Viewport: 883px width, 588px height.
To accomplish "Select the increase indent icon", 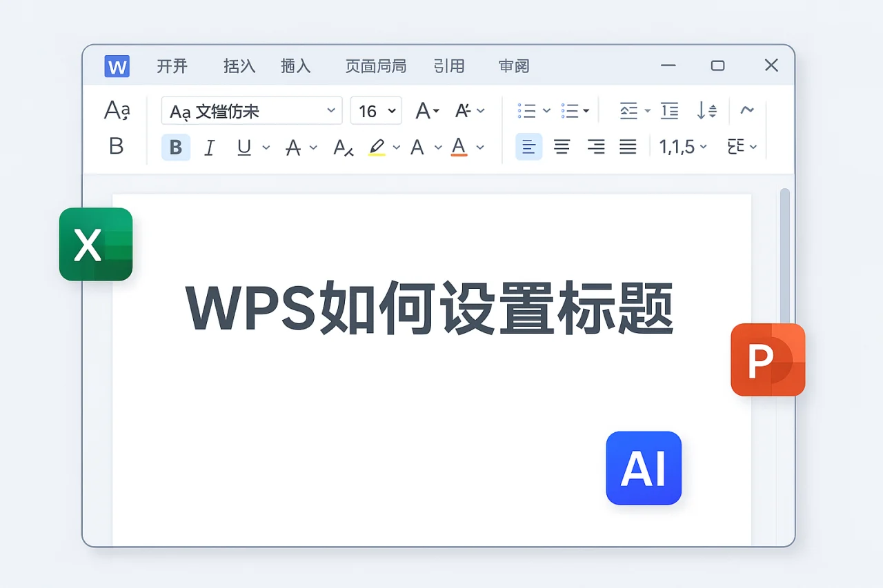I will coord(670,110).
